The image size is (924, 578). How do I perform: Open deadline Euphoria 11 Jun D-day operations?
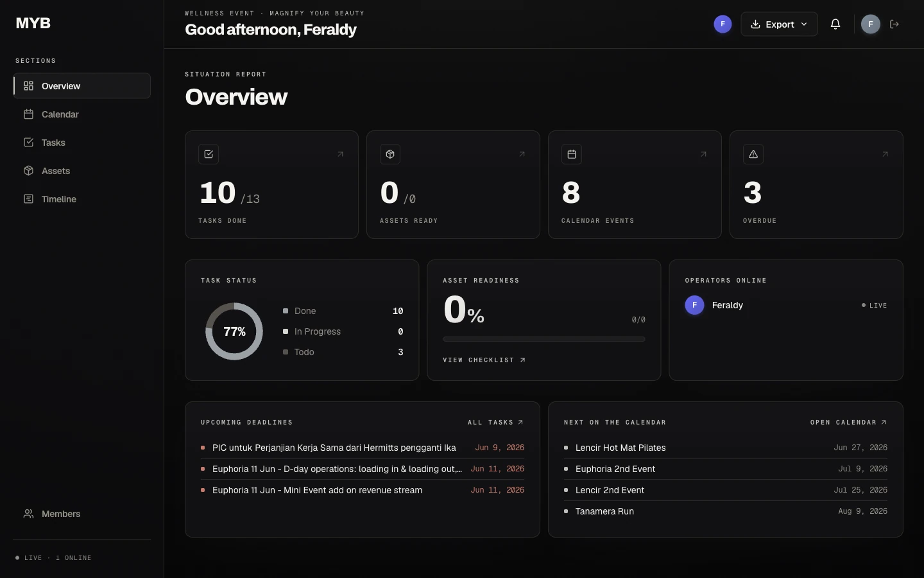[363, 469]
